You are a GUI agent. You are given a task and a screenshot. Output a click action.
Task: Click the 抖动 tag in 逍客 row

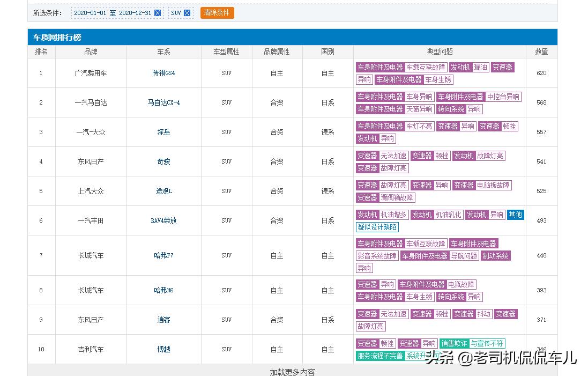(x=484, y=314)
